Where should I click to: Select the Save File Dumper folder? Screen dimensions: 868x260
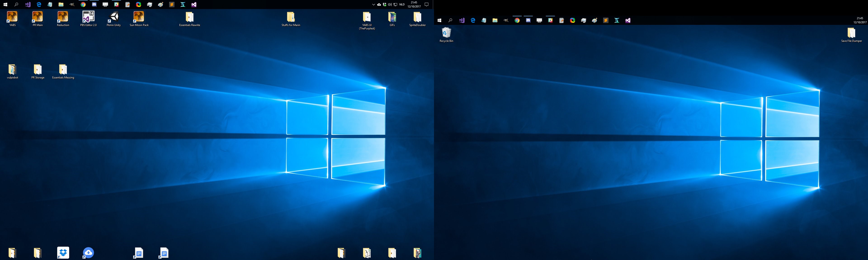pyautogui.click(x=851, y=33)
